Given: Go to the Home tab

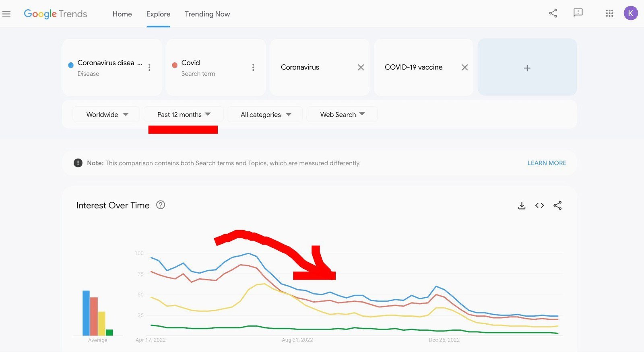Looking at the screenshot, I should (x=122, y=14).
